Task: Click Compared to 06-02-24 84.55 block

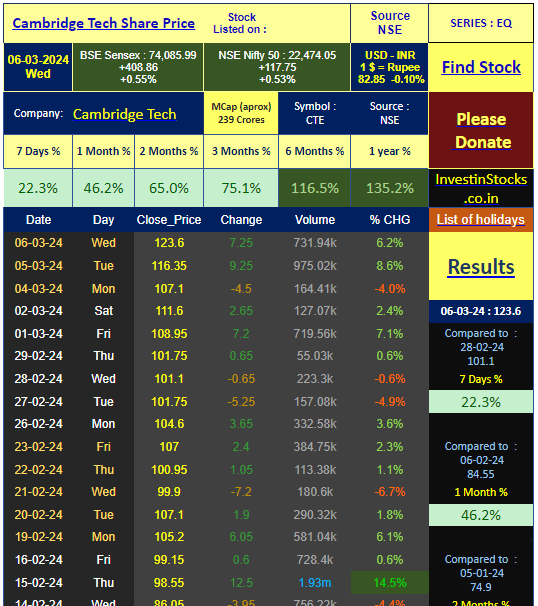Action: (x=481, y=460)
